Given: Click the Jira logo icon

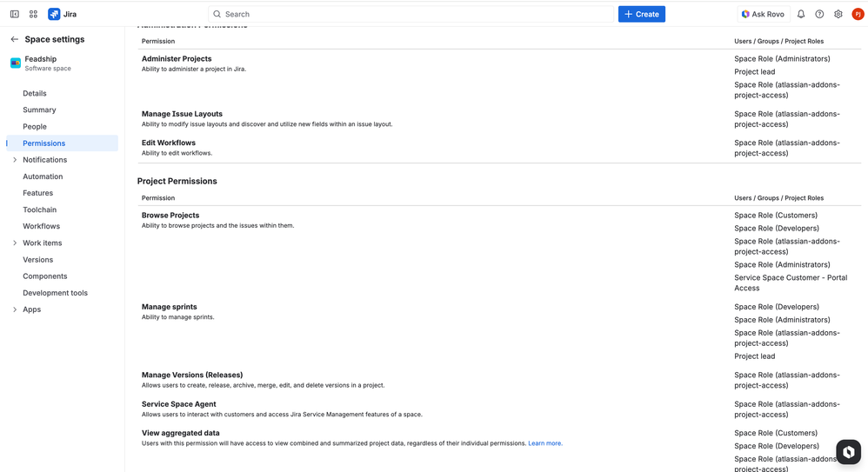Looking at the screenshot, I should pyautogui.click(x=54, y=15).
